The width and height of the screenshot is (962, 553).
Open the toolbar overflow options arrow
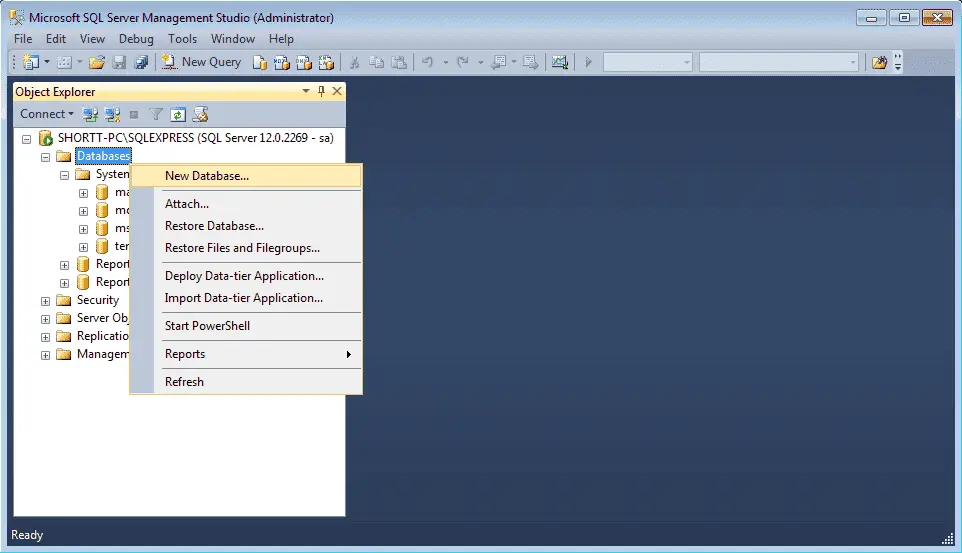898,62
